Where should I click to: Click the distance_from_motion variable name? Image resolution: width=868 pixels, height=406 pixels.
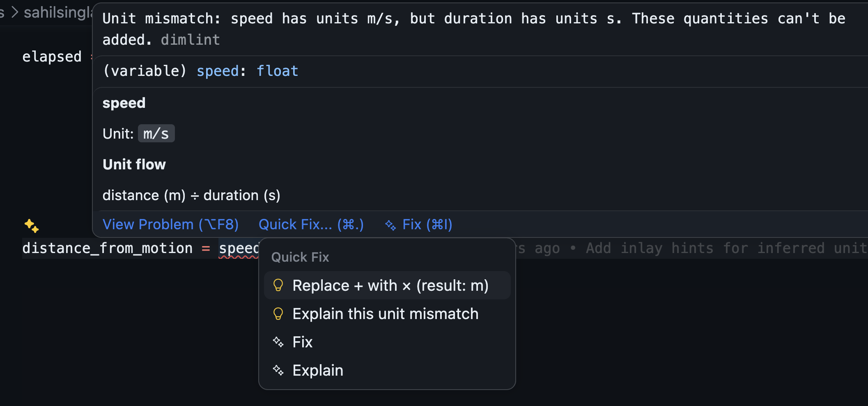tap(108, 249)
